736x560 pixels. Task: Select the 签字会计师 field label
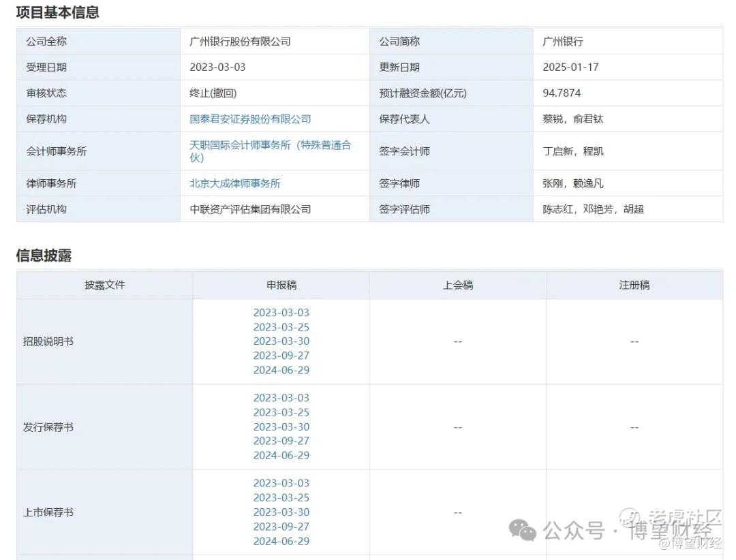[x=405, y=151]
